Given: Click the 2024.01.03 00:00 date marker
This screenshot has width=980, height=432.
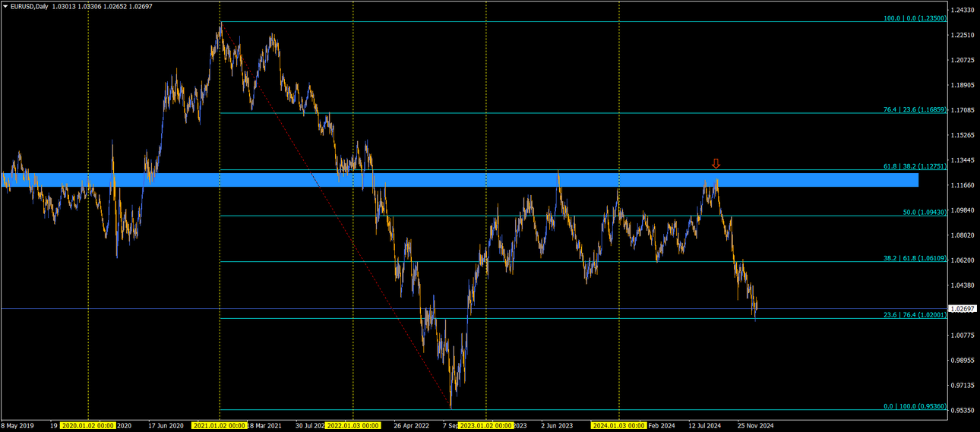Looking at the screenshot, I should point(619,426).
